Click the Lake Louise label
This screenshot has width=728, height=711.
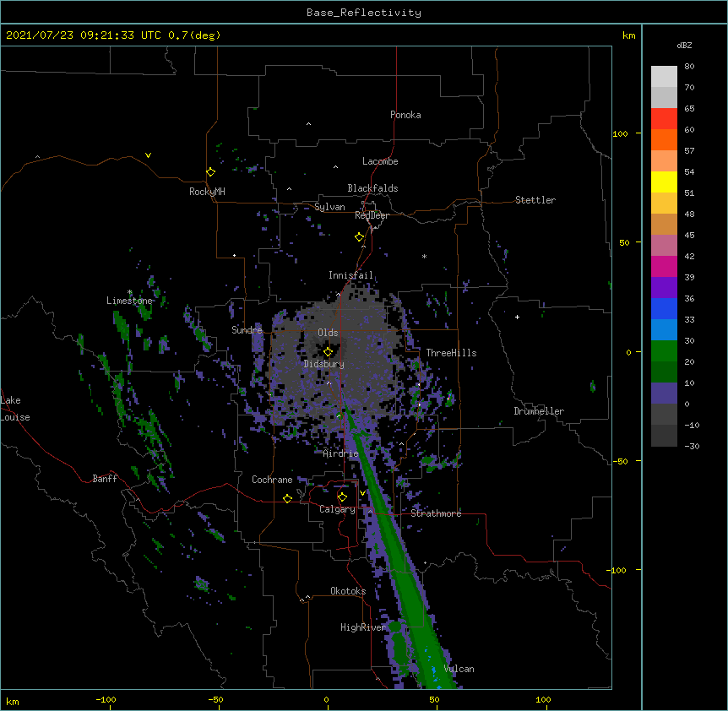click(x=15, y=409)
